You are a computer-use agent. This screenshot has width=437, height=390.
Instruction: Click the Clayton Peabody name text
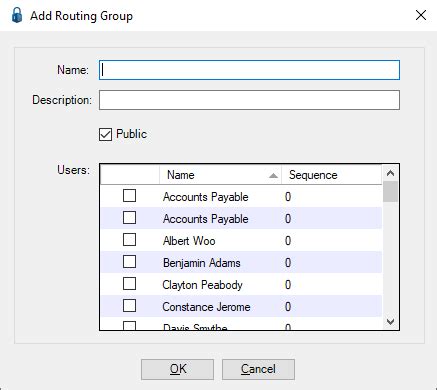[x=202, y=285]
